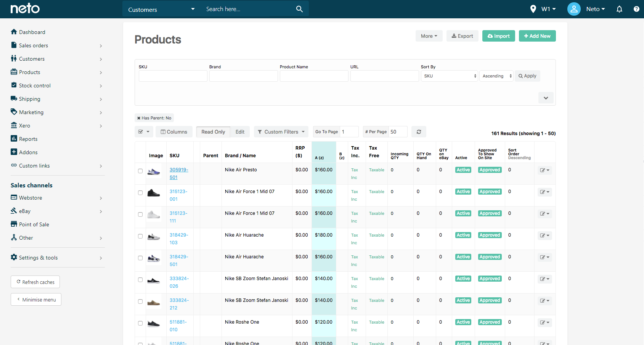The width and height of the screenshot is (644, 345).
Task: Open the help question mark icon
Action: (x=636, y=9)
